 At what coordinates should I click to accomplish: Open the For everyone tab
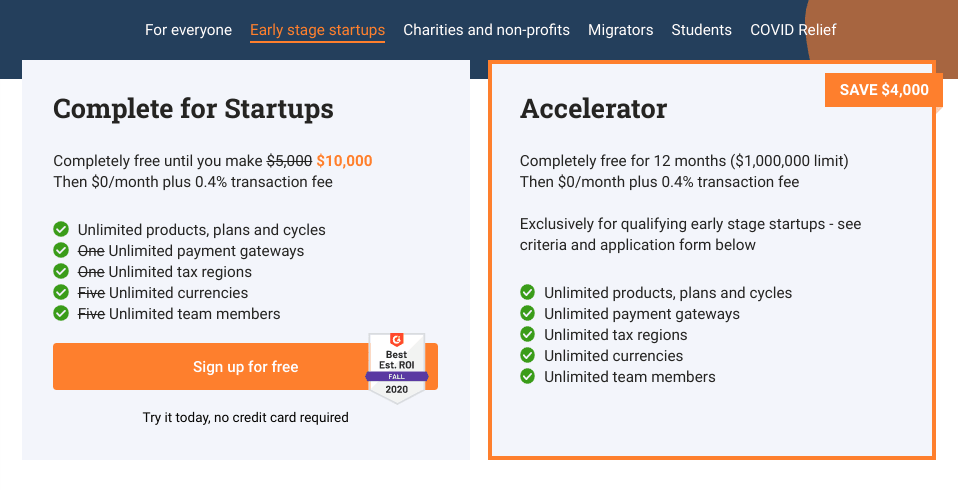coord(188,30)
